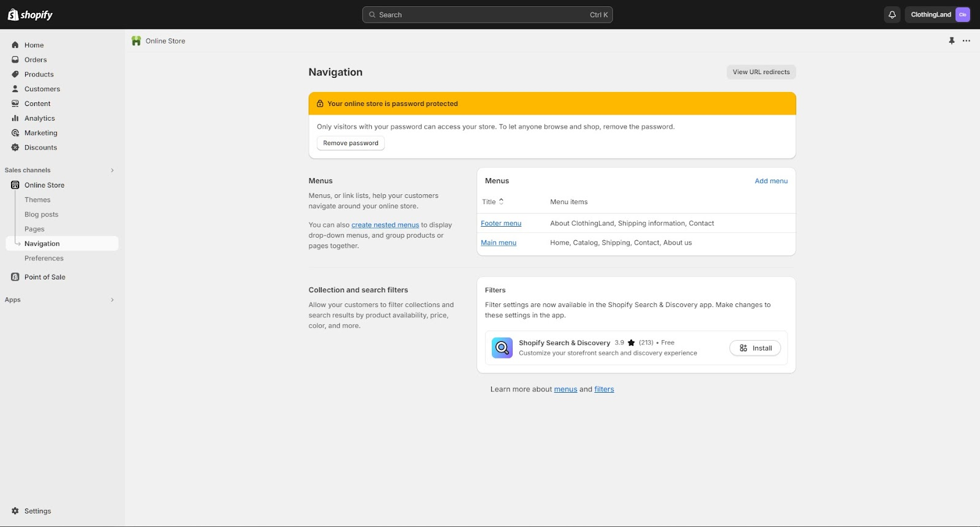Click the filters learn more link
Screen dimensions: 980x527
[604, 389]
